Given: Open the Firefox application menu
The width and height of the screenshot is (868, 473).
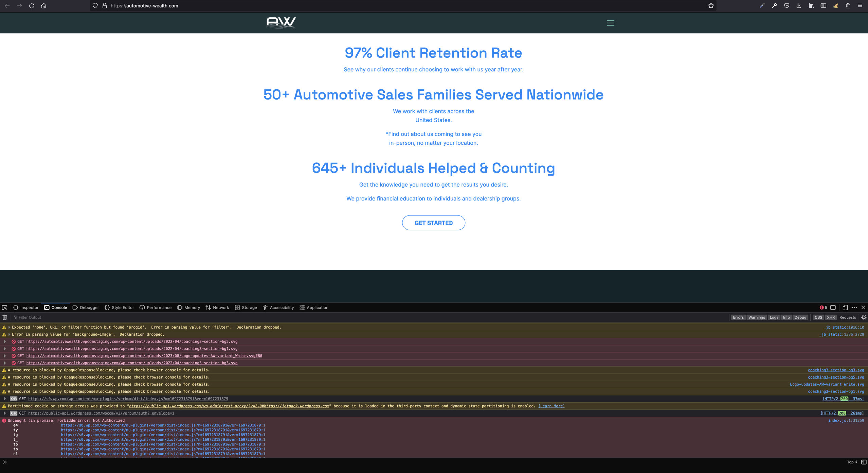Looking at the screenshot, I should tap(860, 6).
